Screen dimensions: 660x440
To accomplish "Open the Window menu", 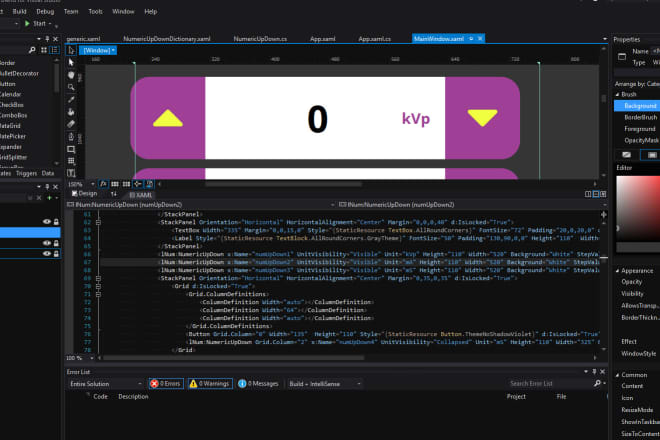I will coord(123,11).
